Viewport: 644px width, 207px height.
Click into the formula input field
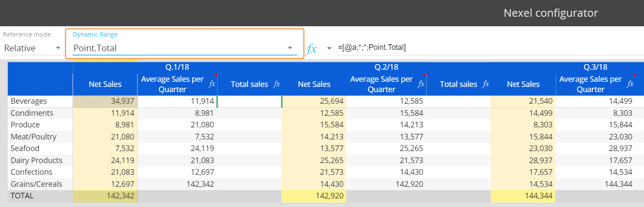click(x=474, y=48)
